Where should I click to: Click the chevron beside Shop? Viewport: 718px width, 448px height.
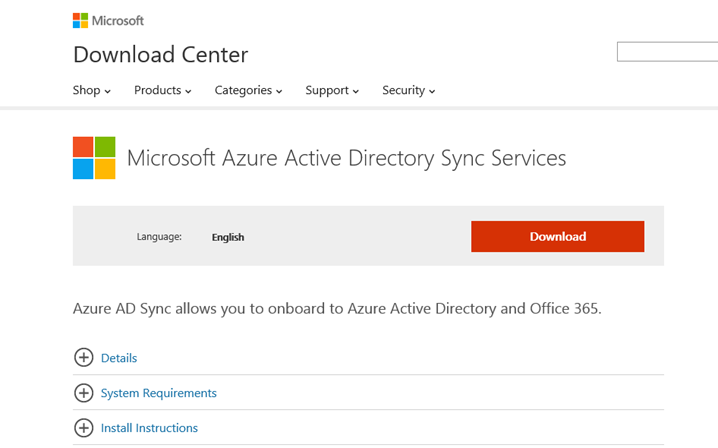(x=108, y=91)
